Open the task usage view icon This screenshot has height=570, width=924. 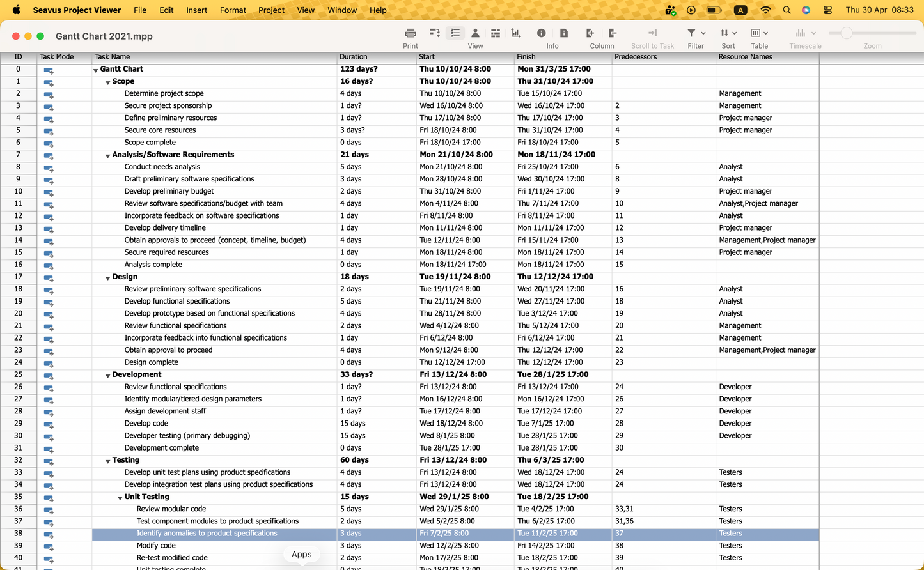tap(496, 33)
